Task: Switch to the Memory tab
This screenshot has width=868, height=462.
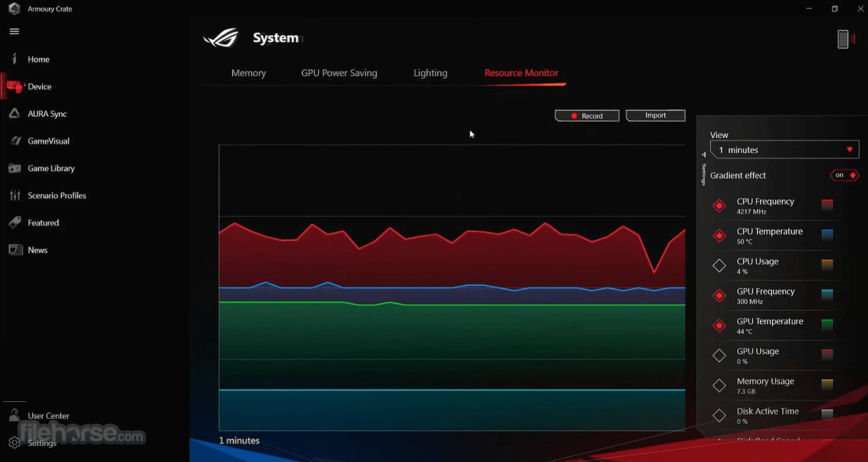Action: (249, 73)
